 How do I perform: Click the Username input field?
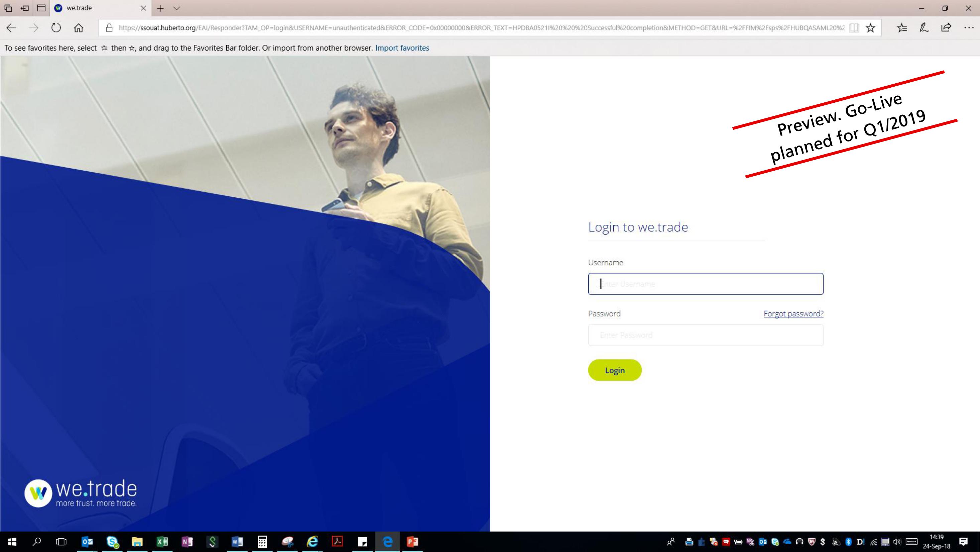coord(705,284)
